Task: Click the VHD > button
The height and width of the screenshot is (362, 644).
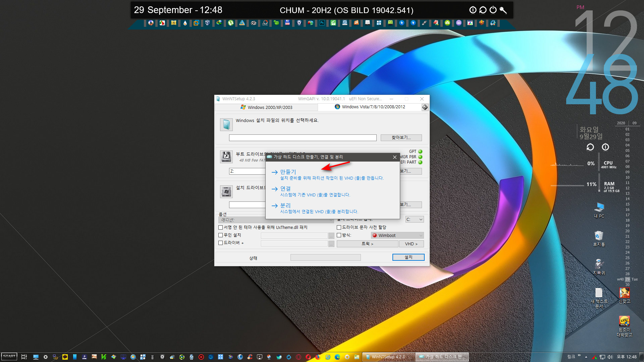Action: click(x=411, y=244)
